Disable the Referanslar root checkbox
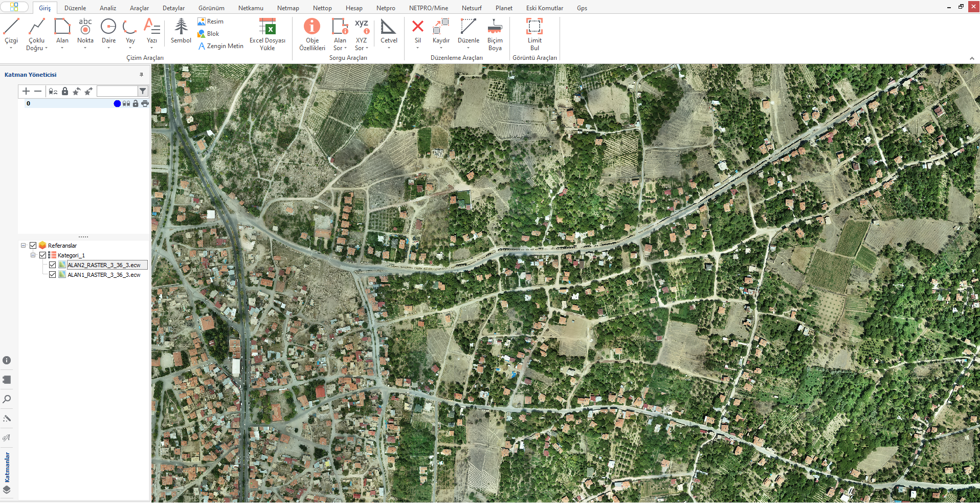The width and height of the screenshot is (980, 503). coord(33,246)
